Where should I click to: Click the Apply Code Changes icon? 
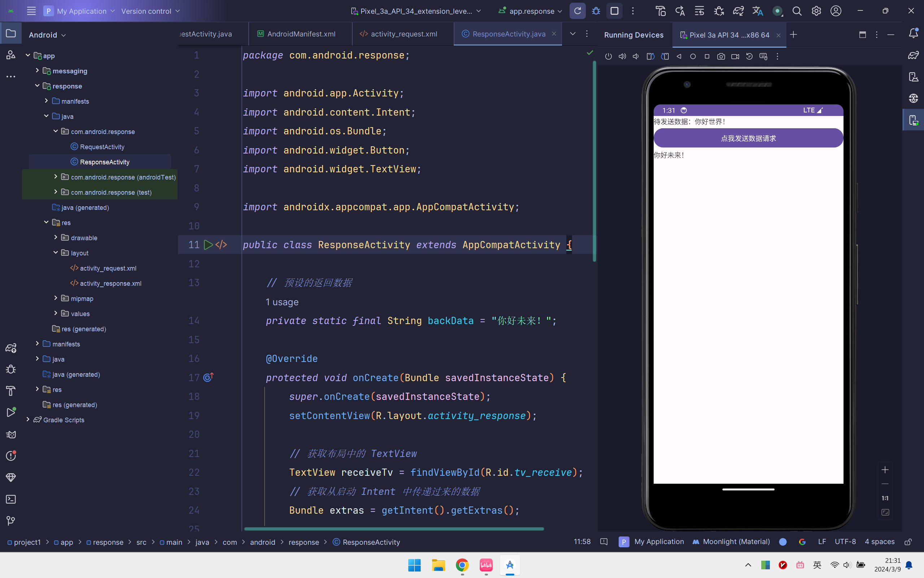coord(699,11)
